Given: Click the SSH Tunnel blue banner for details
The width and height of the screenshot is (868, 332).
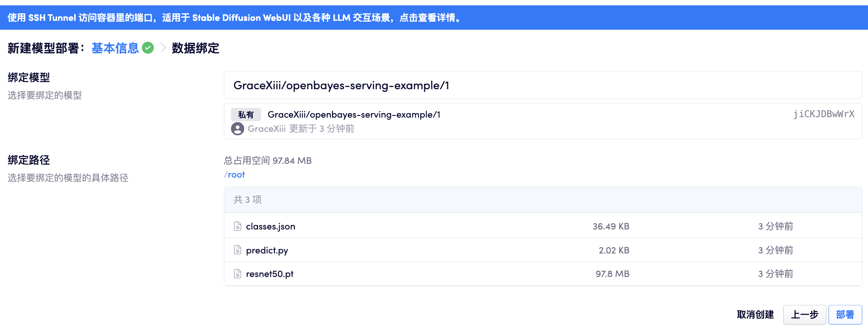Looking at the screenshot, I should coord(235,18).
